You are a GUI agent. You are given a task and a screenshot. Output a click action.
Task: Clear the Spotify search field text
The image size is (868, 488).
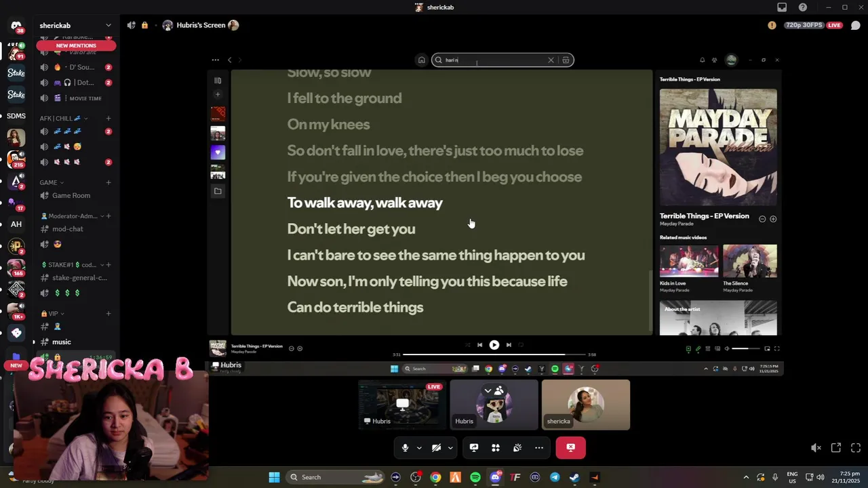(x=551, y=60)
